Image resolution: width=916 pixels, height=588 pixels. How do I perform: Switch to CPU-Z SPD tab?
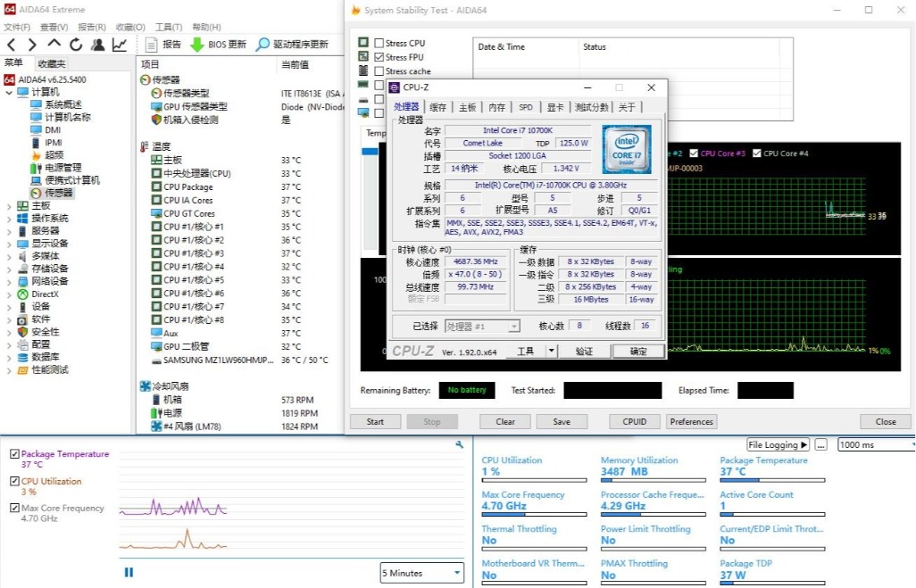click(x=526, y=107)
